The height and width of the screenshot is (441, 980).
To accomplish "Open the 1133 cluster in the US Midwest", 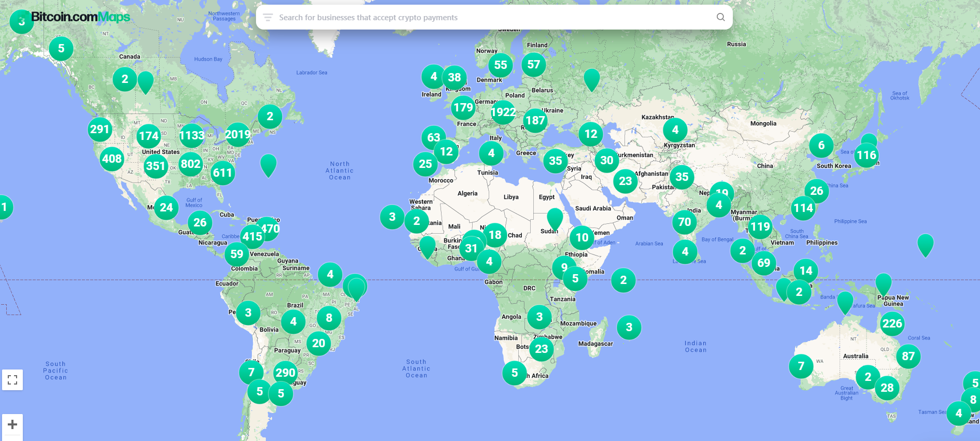I will point(192,136).
